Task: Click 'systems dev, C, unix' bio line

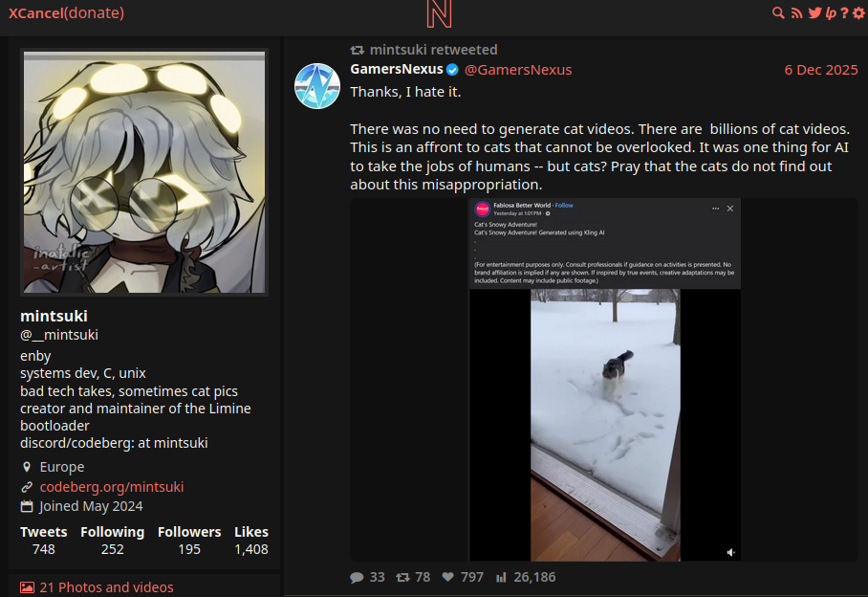Action: coord(83,373)
